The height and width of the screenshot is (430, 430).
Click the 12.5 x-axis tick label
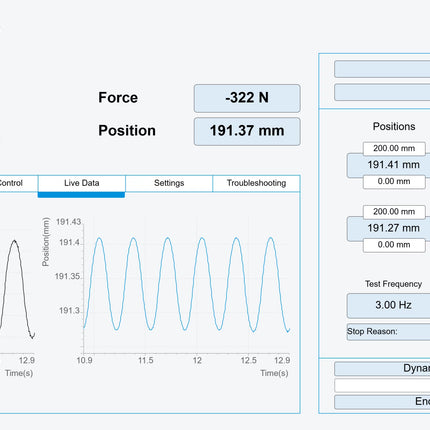point(249,361)
